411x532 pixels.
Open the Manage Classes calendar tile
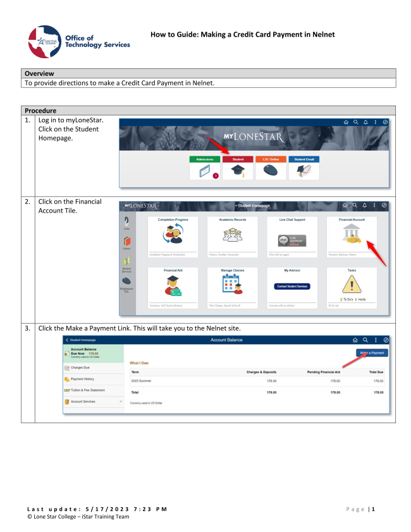coord(233,288)
